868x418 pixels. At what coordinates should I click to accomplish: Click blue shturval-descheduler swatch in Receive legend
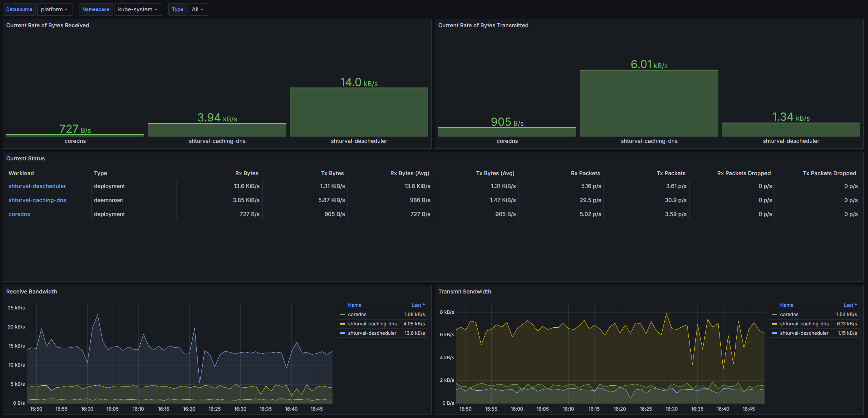342,333
